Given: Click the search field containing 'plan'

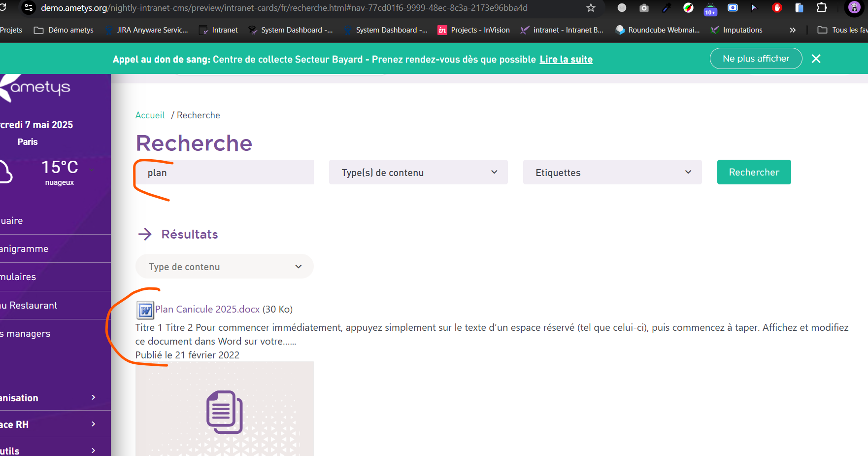Looking at the screenshot, I should coord(225,172).
